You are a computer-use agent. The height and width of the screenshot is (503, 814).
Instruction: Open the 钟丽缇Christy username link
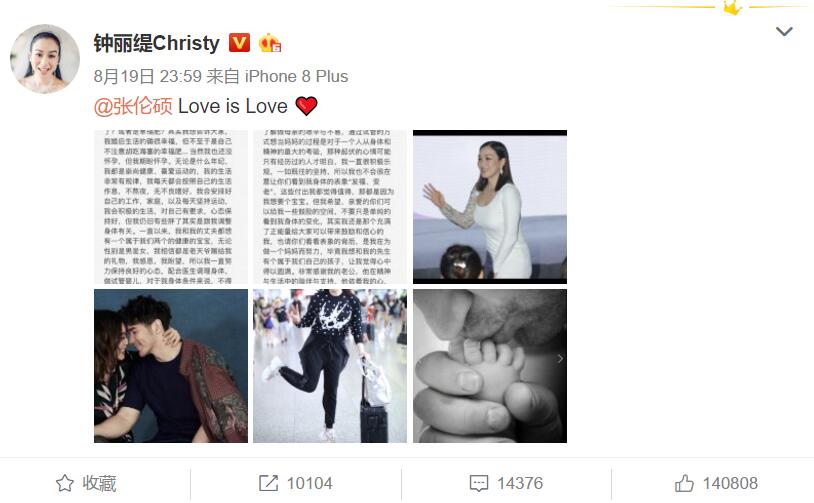157,43
